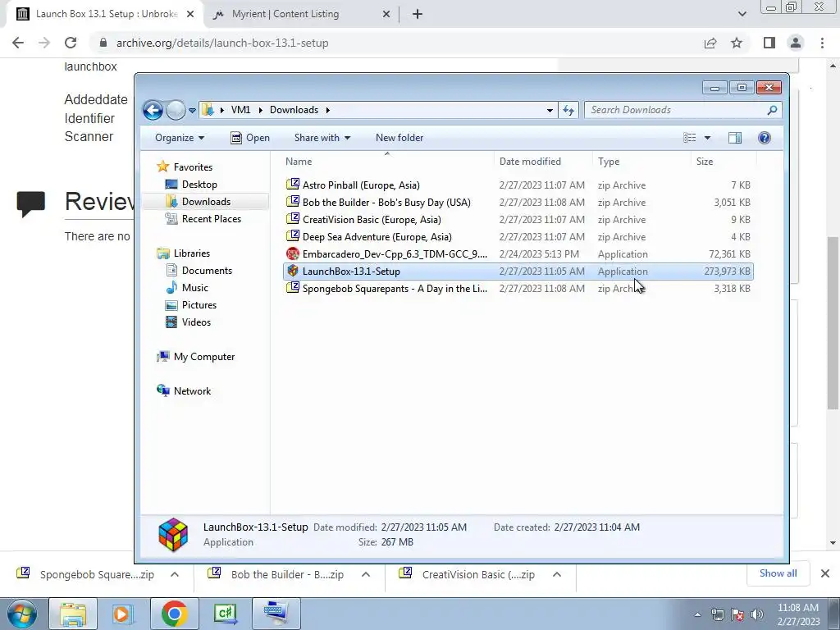This screenshot has height=630, width=840.
Task: Click the search magnifier icon in Explorer
Action: click(772, 110)
